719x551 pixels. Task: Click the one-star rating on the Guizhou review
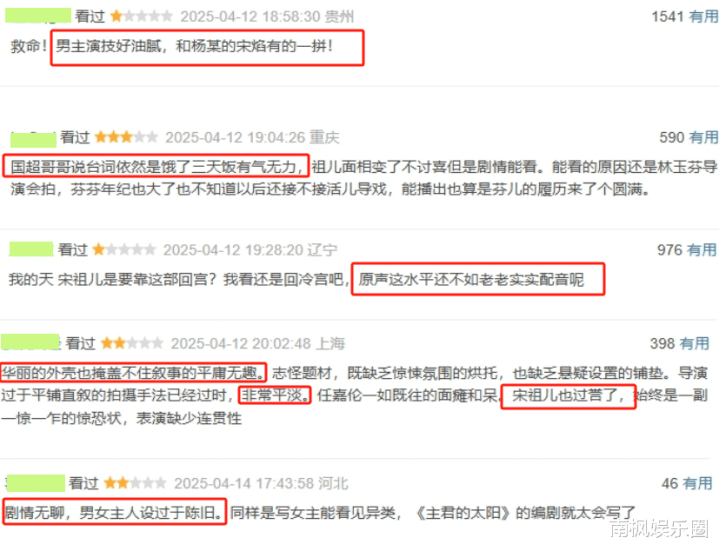click(141, 17)
